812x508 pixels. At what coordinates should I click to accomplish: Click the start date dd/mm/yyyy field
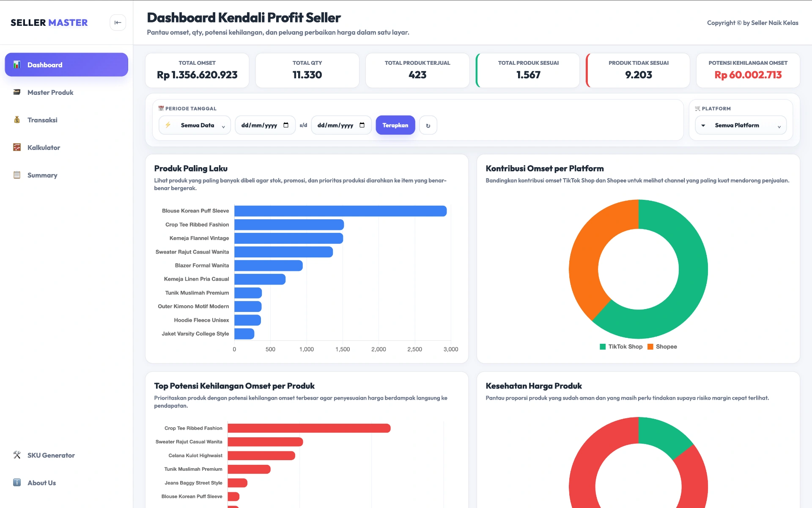click(265, 125)
